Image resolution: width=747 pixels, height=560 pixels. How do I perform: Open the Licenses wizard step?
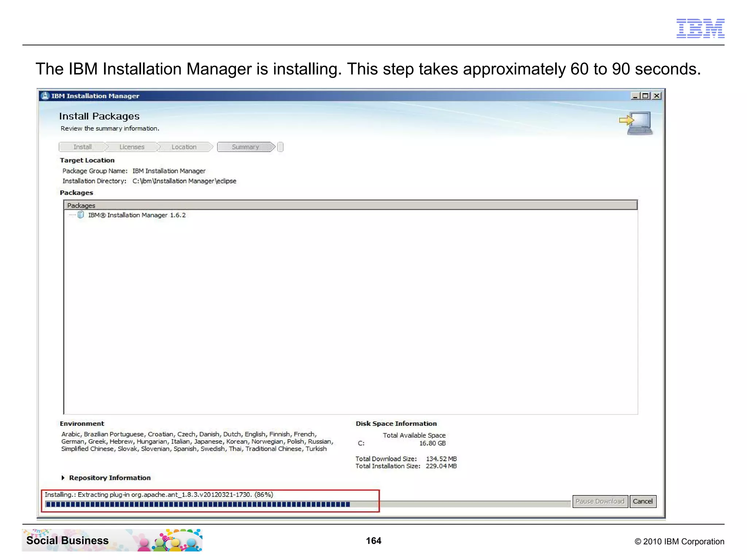pyautogui.click(x=132, y=147)
